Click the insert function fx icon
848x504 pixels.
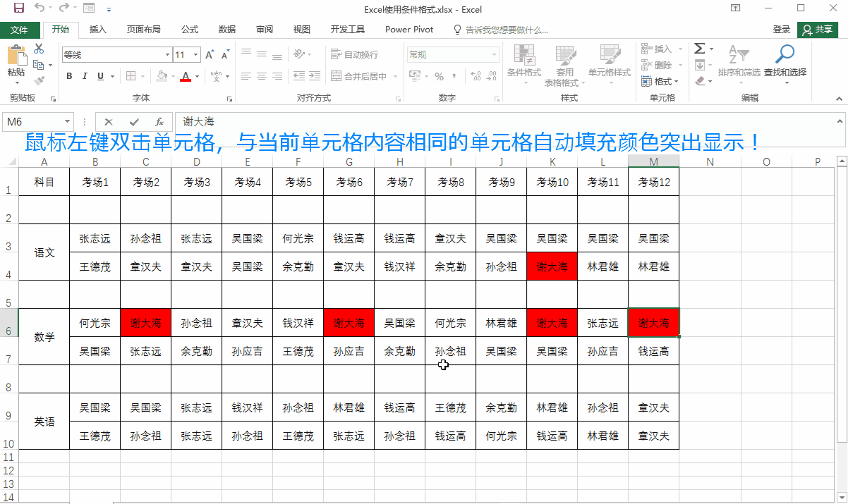pyautogui.click(x=159, y=121)
